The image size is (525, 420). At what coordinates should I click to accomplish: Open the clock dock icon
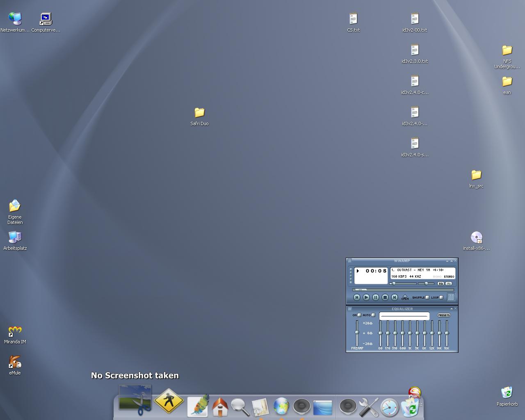click(390, 407)
